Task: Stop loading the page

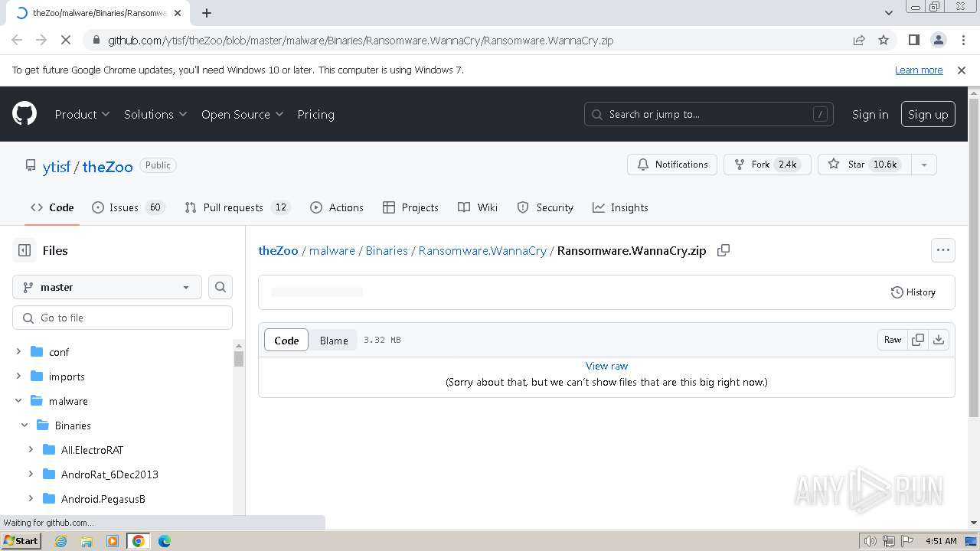Action: 66,40
